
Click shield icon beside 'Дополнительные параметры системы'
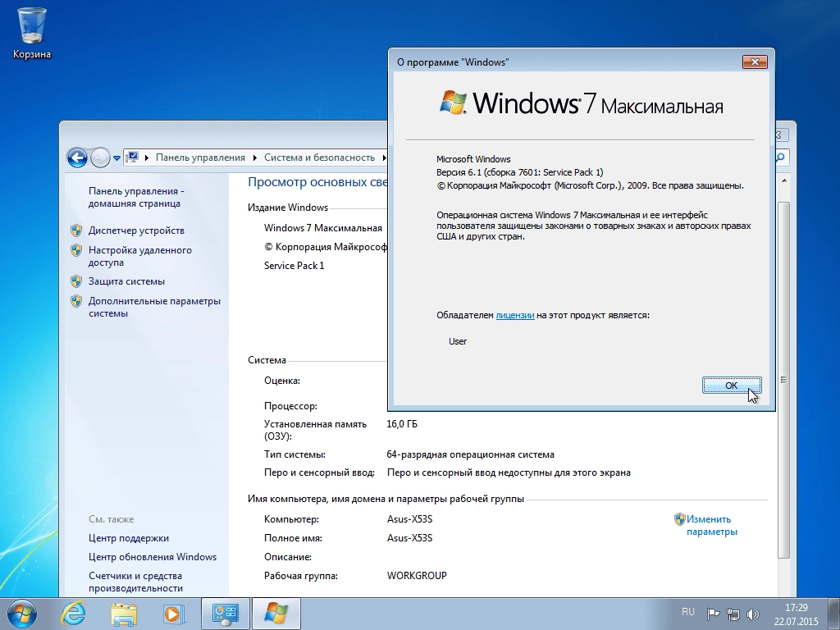[x=76, y=301]
